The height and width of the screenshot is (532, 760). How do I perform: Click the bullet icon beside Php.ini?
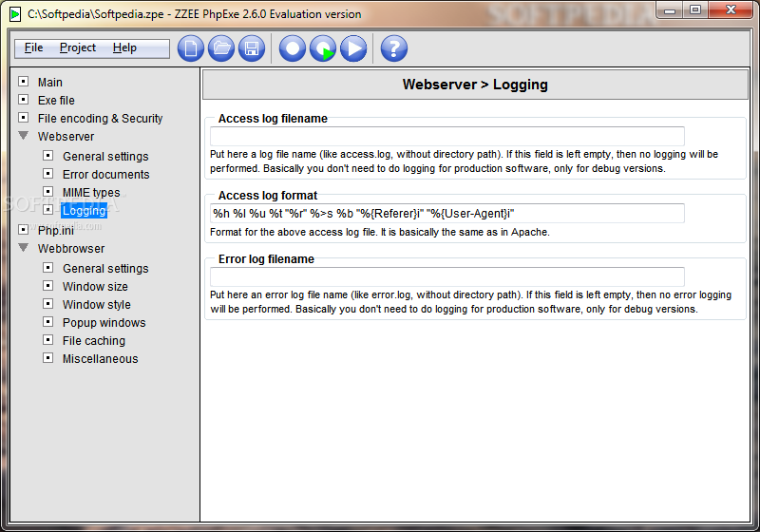point(23,229)
